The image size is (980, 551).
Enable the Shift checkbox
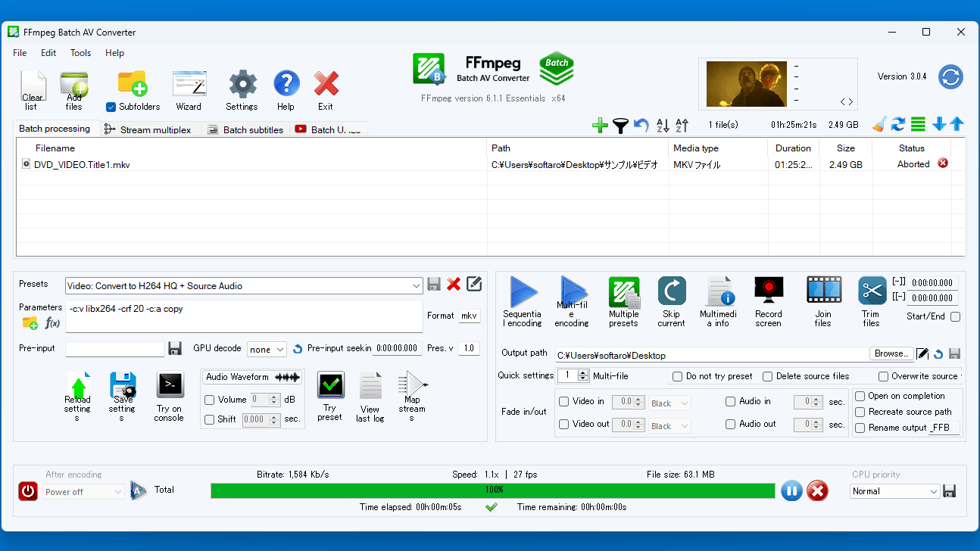click(x=210, y=419)
